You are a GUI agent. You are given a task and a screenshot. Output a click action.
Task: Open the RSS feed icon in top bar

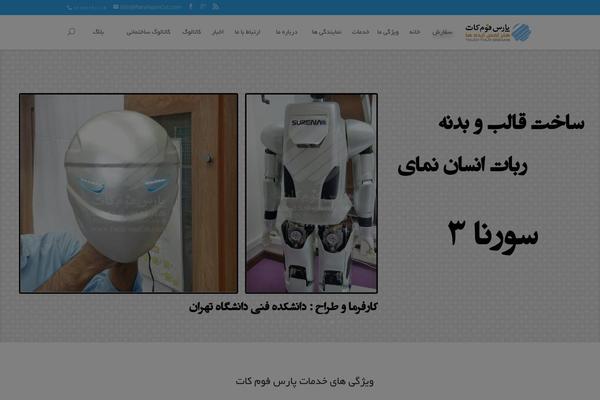215,6
